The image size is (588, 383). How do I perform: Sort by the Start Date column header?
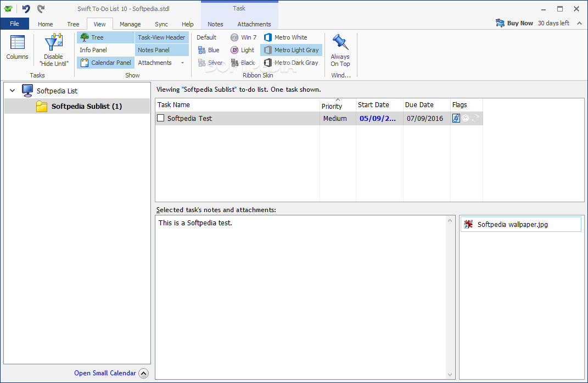tap(379, 105)
